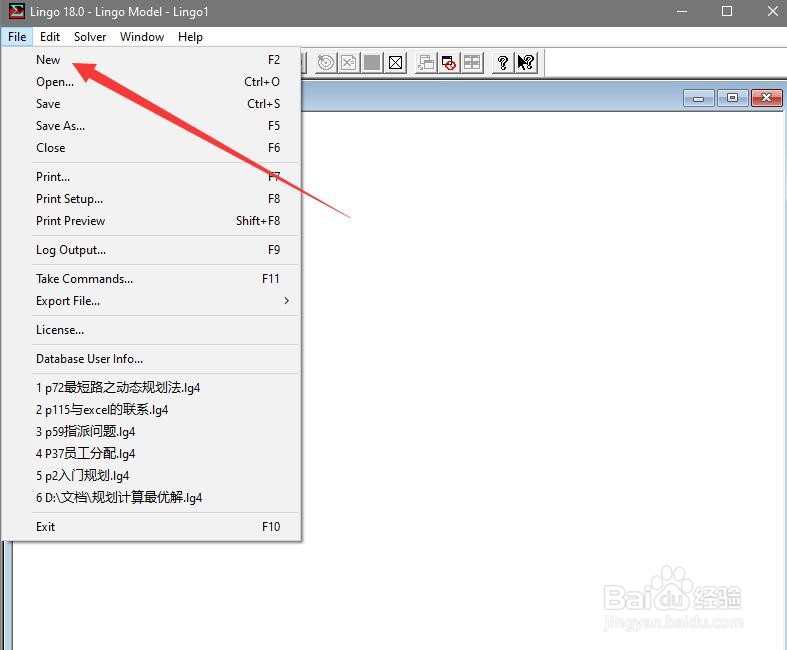Click the boxed X toolbar icon
This screenshot has width=787, height=650.
pos(396,63)
